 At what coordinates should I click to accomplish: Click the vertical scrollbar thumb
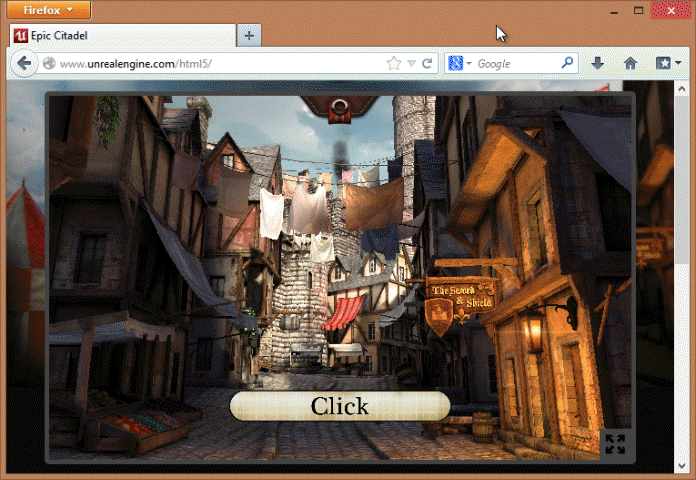[681, 180]
